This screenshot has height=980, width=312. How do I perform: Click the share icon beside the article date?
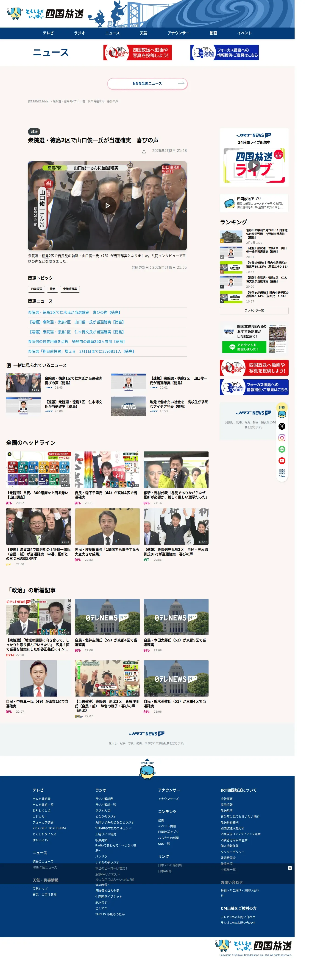(x=144, y=151)
